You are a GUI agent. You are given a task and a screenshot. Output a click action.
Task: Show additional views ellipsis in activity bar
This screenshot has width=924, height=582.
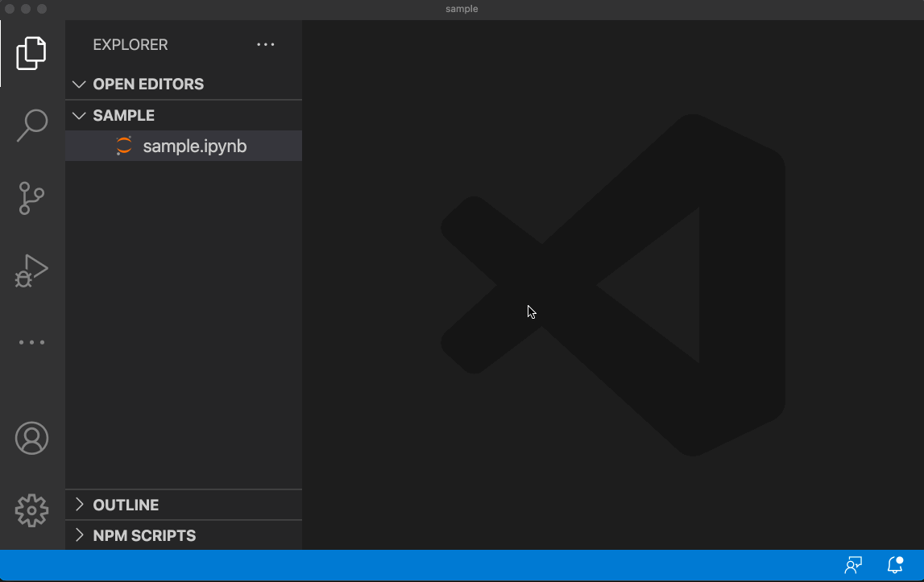(x=32, y=342)
